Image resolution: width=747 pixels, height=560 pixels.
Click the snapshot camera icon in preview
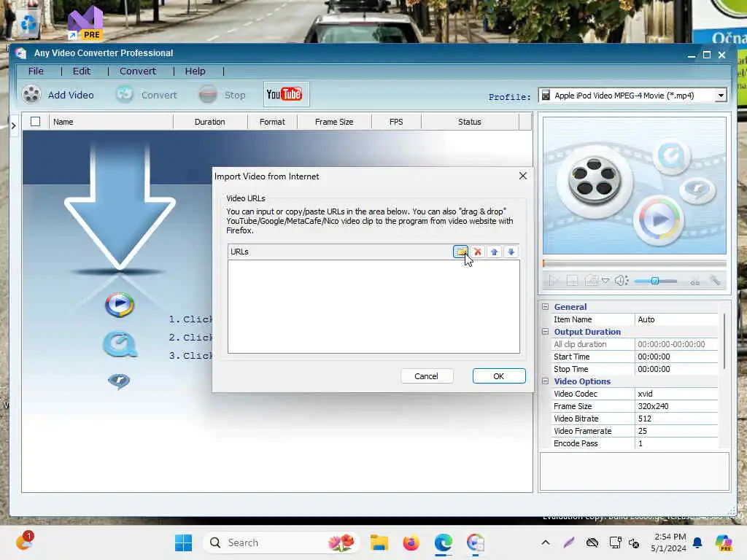coord(591,281)
